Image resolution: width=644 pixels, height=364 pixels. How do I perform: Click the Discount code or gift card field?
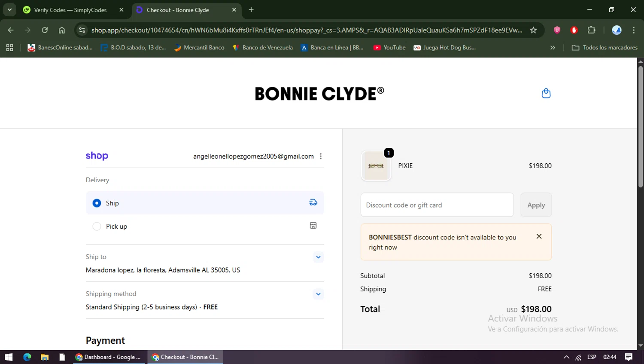437,205
